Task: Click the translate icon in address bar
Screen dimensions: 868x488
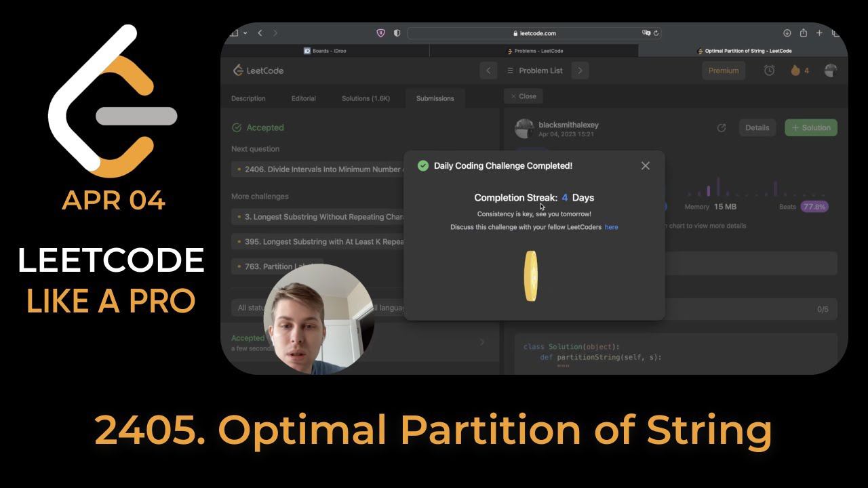Action: coord(647,33)
